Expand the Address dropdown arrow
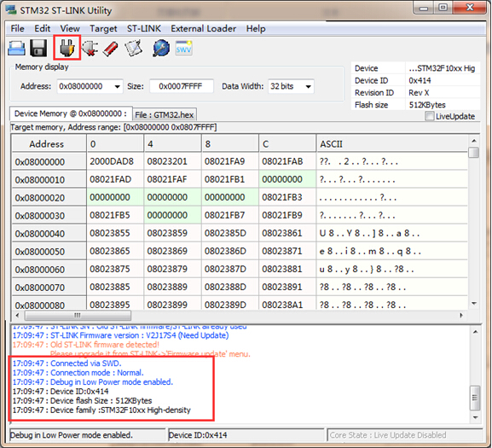The height and width of the screenshot is (448, 492). [x=118, y=86]
